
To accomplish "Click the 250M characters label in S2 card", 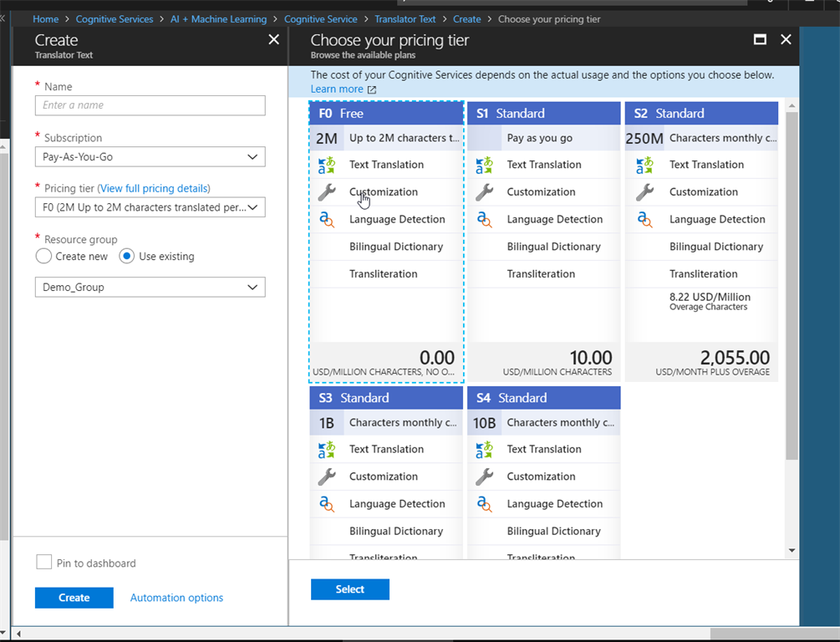I will [644, 139].
